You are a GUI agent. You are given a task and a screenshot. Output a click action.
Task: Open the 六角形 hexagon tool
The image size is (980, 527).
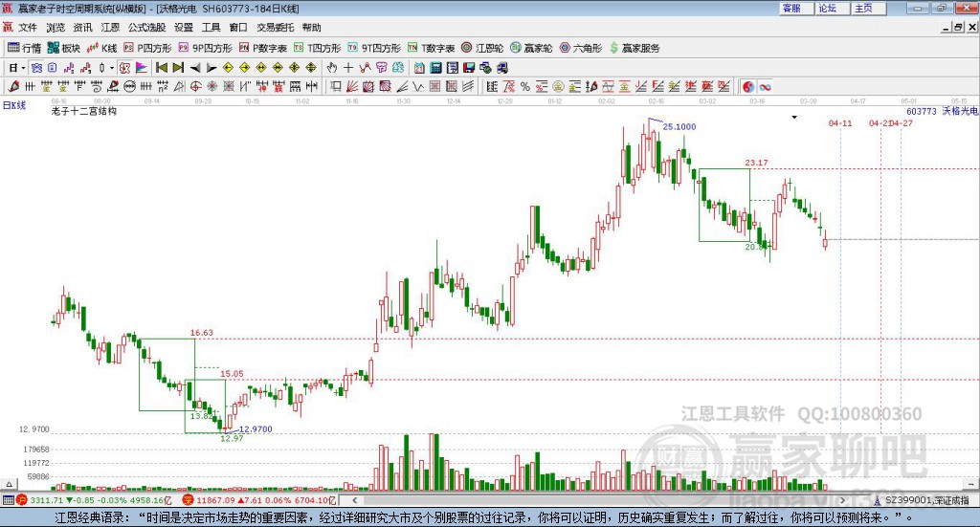tap(581, 48)
